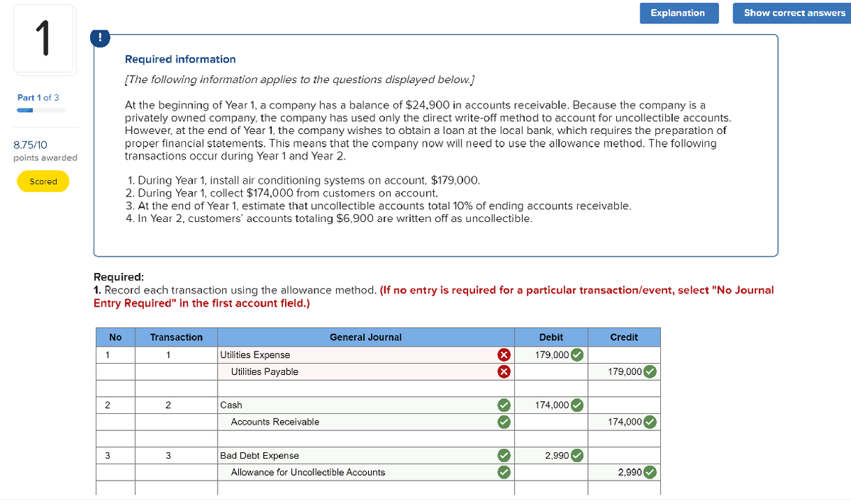Click the General Journal column header
Image resolution: width=851 pixels, height=504 pixels.
365,337
